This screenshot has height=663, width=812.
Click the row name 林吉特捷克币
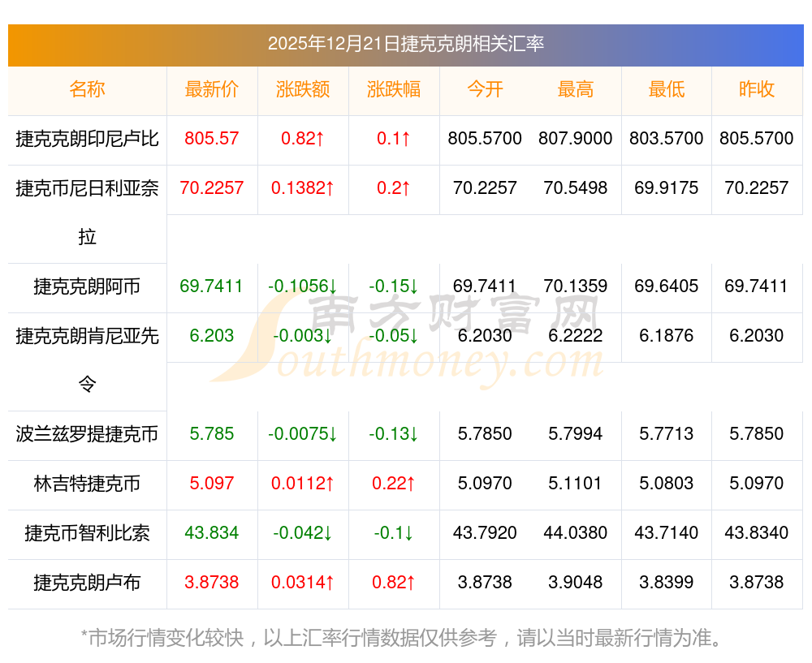point(87,484)
